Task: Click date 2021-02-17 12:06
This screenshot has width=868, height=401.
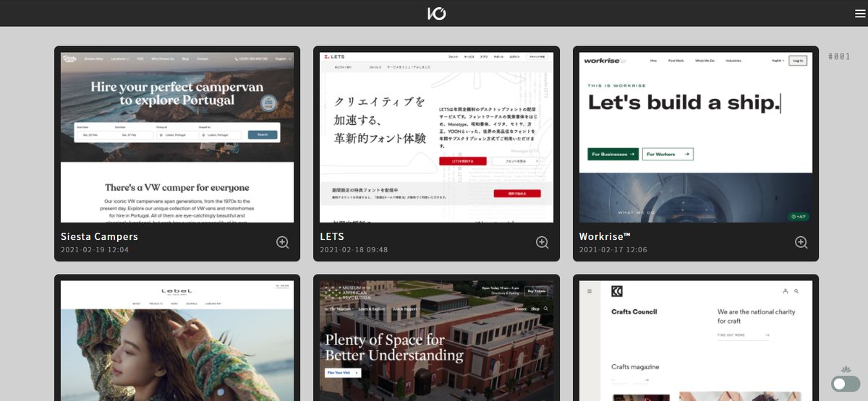Action: (613, 250)
